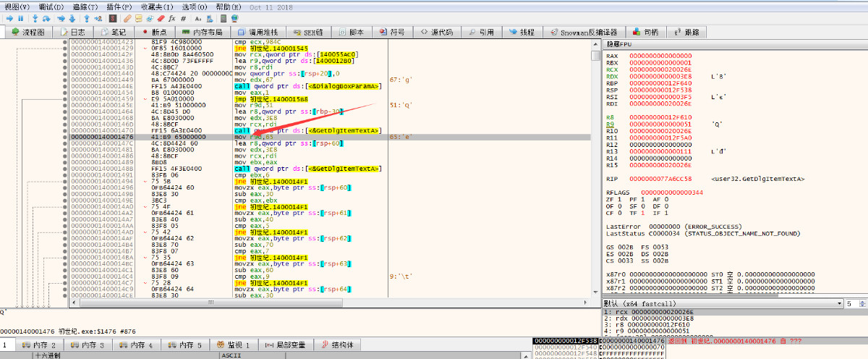The image size is (868, 359).
Task: Open the 视图(V) menu
Action: (17, 7)
